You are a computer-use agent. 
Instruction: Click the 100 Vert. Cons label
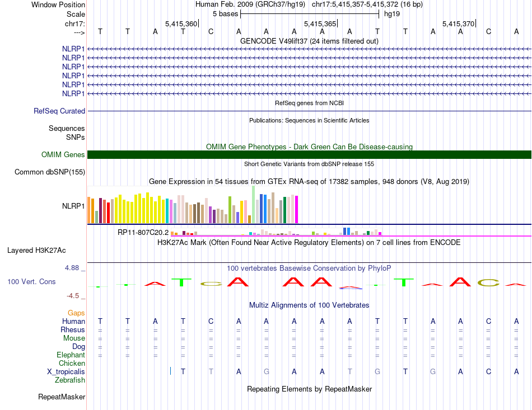31,281
